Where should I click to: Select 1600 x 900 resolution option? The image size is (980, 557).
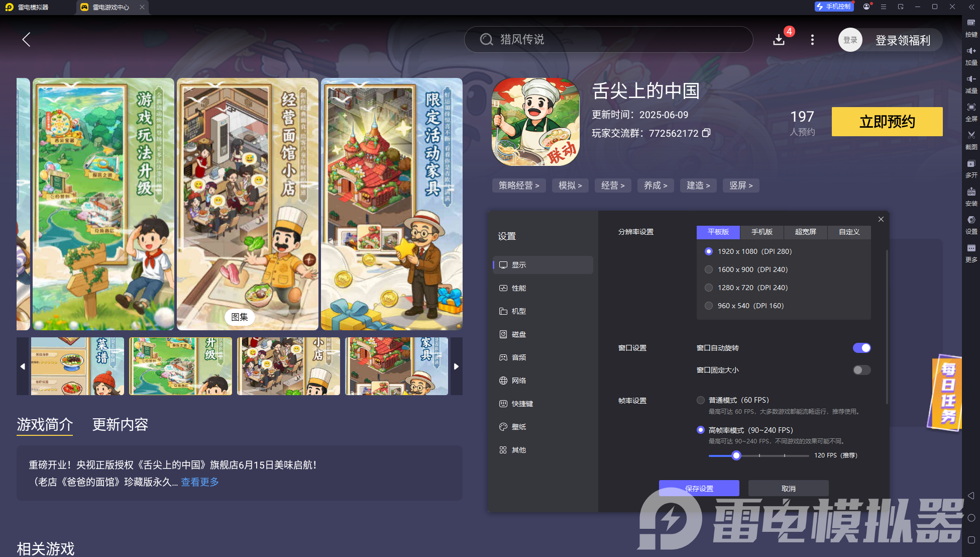(709, 269)
